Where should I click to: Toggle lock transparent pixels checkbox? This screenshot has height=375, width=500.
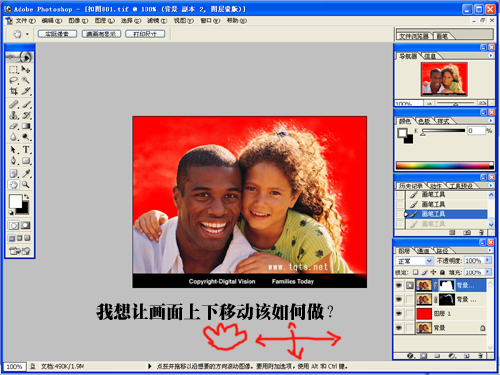[x=415, y=272]
